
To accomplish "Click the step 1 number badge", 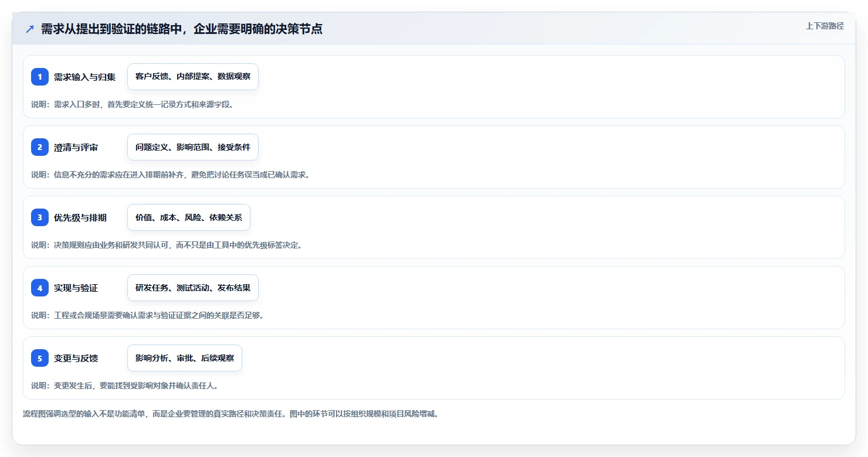I will (x=40, y=77).
